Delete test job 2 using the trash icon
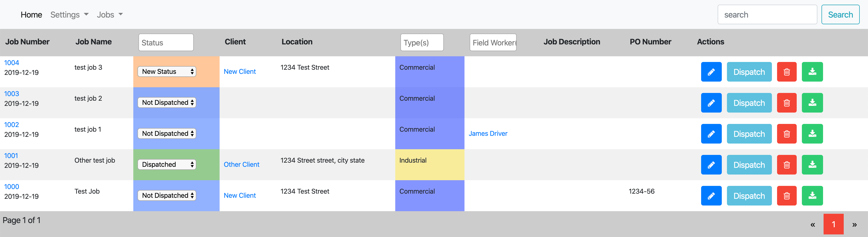This screenshot has height=237, width=868. (787, 103)
